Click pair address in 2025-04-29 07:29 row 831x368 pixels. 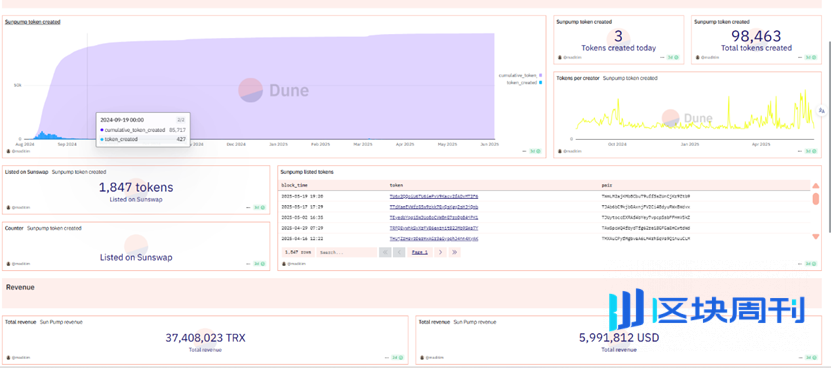coord(646,228)
